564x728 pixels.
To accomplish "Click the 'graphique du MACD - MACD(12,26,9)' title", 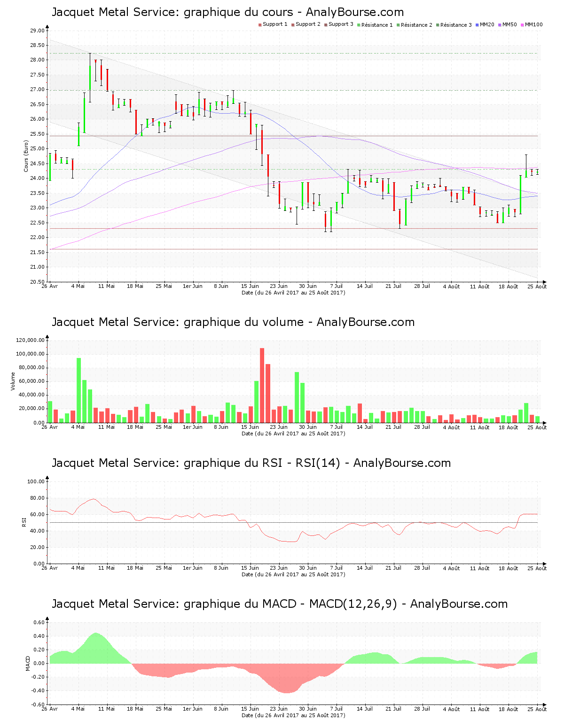I will point(280,604).
